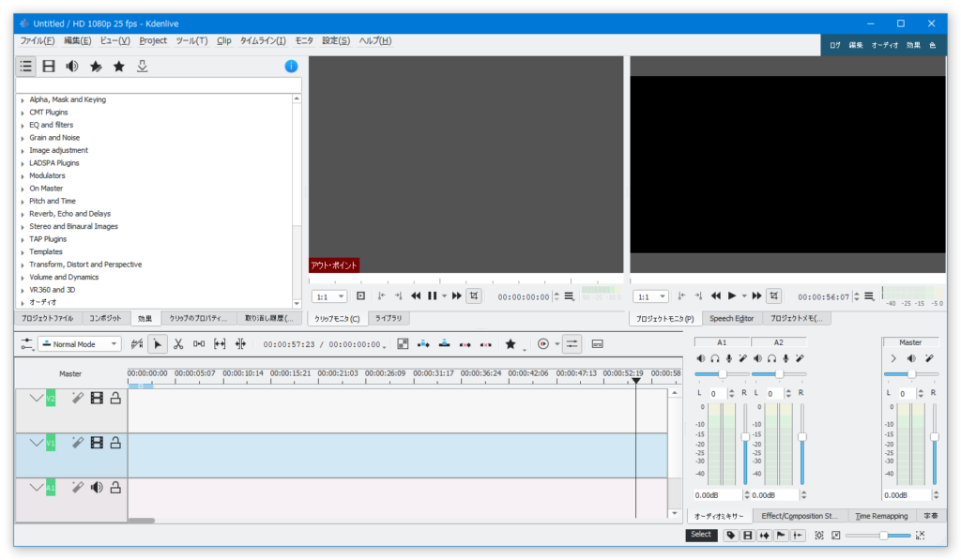Open the clip monitor 1:1 zoom dropdown
Image resolution: width=961 pixels, height=560 pixels.
pyautogui.click(x=329, y=296)
